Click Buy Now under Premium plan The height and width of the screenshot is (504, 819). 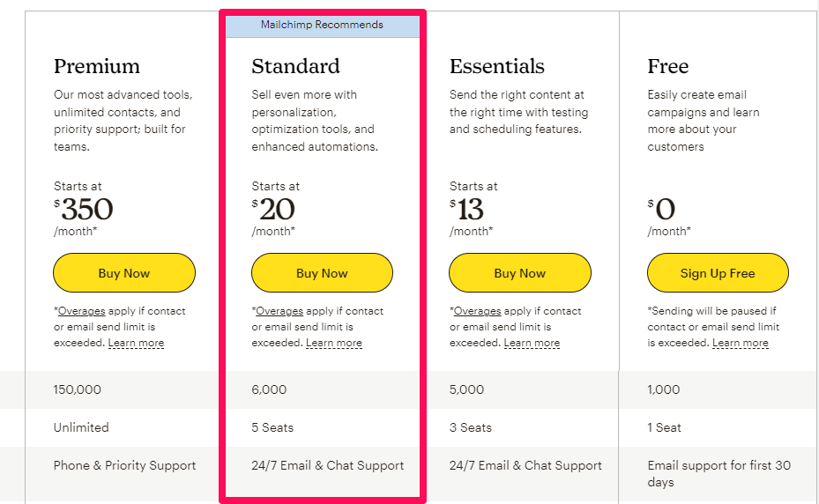(124, 272)
